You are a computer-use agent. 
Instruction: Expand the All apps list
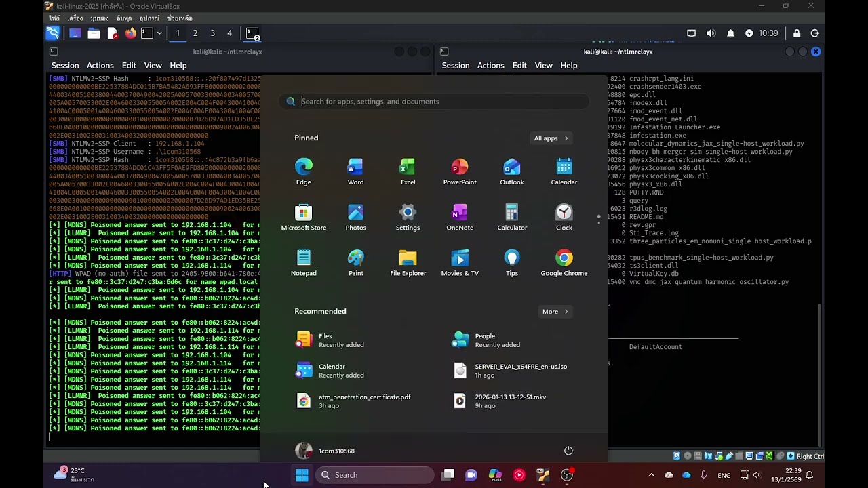coord(551,138)
